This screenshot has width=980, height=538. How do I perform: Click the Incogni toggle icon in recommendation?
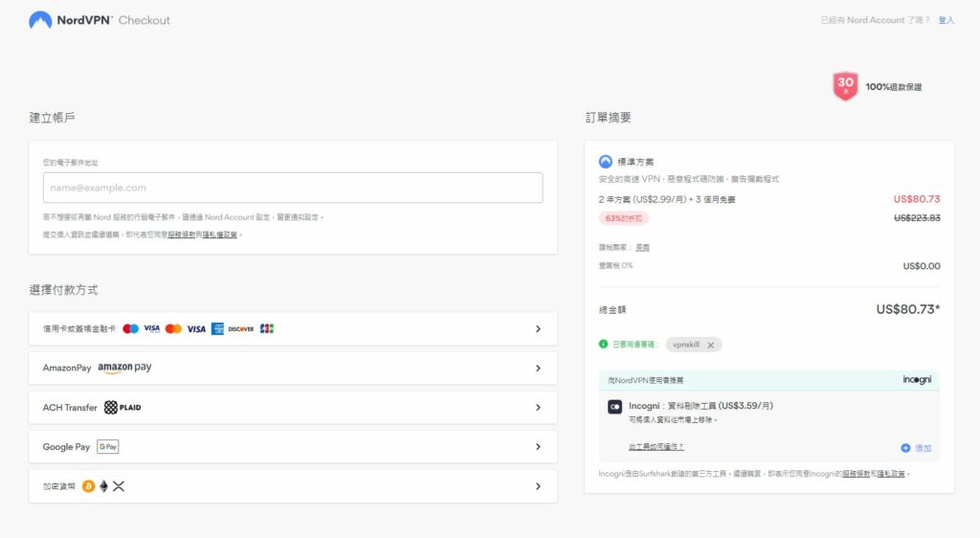[614, 407]
